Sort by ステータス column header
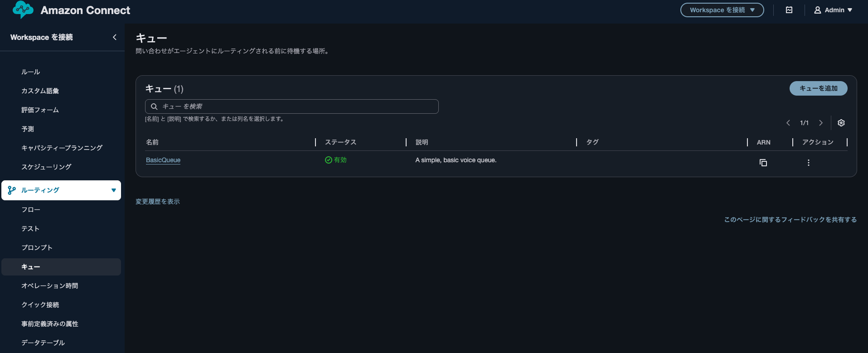Screen dimensions: 868x353 click(x=341, y=142)
